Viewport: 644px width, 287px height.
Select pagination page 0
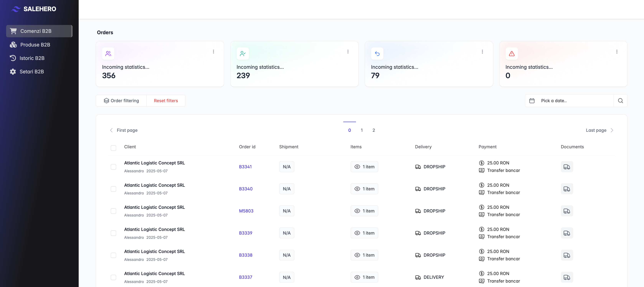[349, 130]
